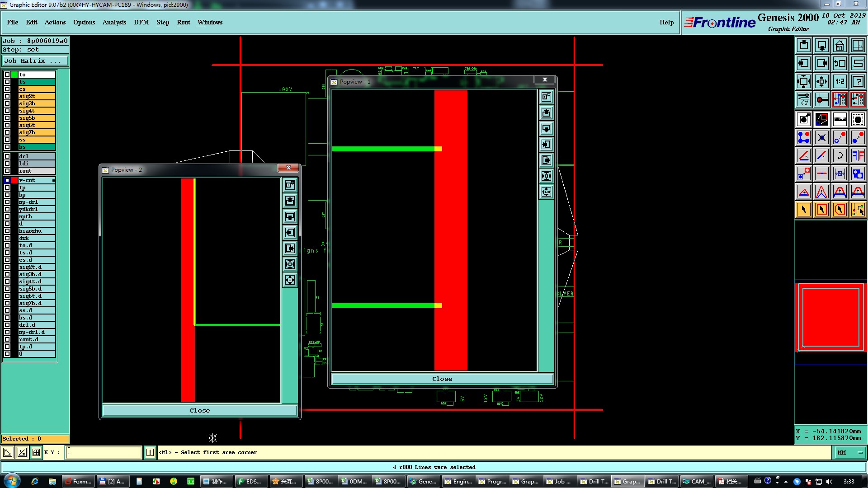Select the measure ruler tool
The height and width of the screenshot is (488, 868).
pyautogui.click(x=840, y=119)
